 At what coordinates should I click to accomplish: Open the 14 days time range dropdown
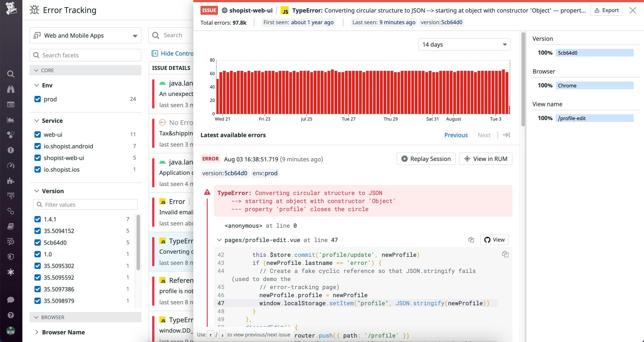pos(464,44)
